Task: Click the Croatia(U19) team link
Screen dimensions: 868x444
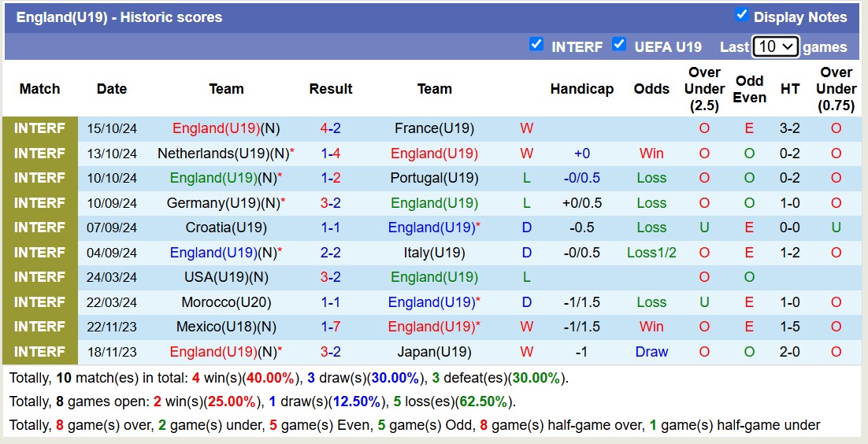Action: pos(226,228)
